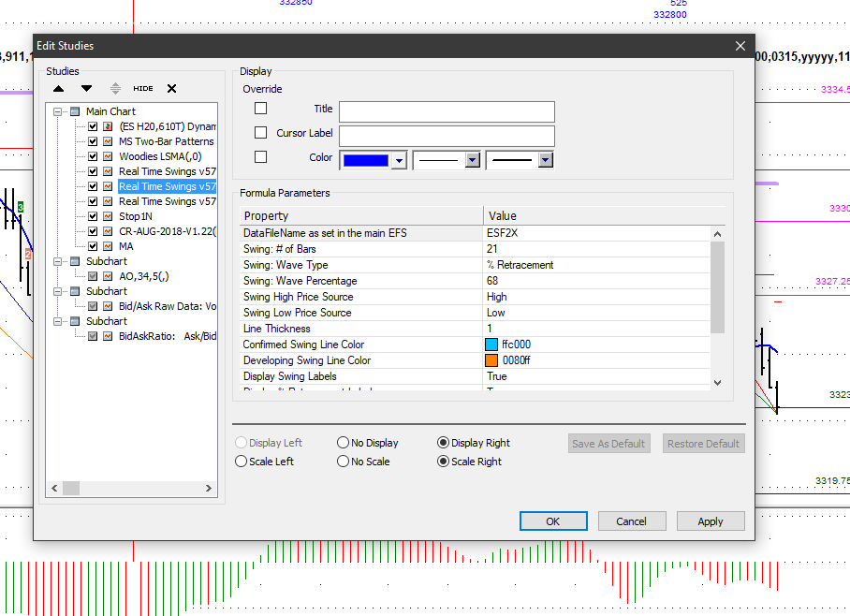Pick the Confirmed Swing Line Color swatch

pyautogui.click(x=491, y=345)
